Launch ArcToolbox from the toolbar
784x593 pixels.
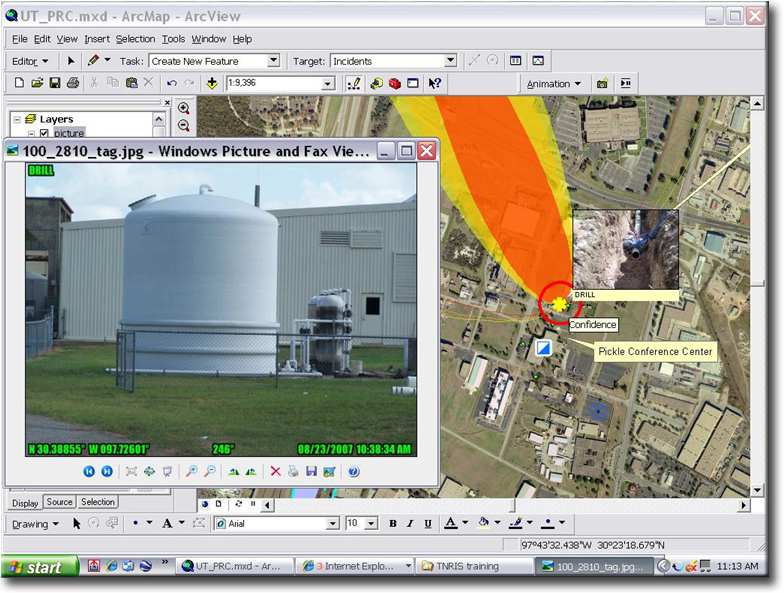(x=395, y=84)
